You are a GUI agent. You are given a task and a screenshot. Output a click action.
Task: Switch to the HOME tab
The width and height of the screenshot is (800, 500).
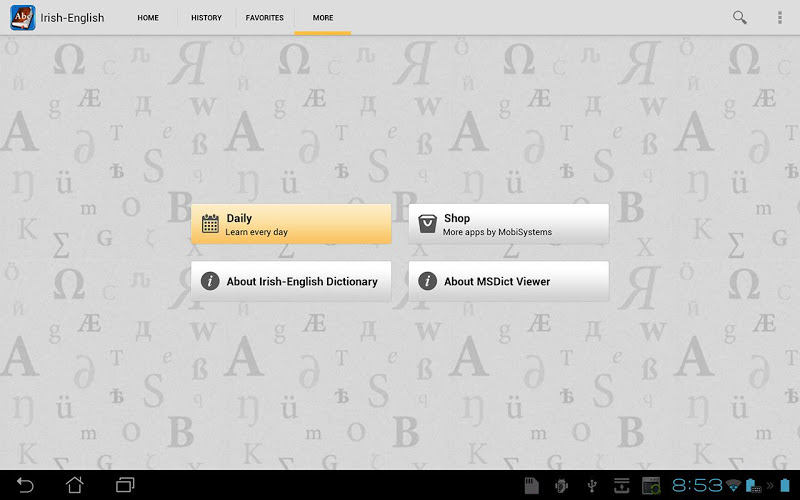[148, 17]
